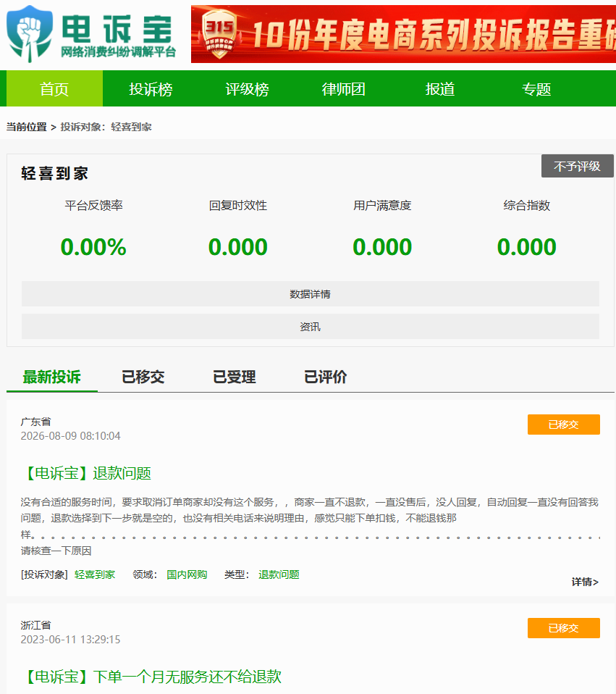616x694 pixels.
Task: Expand 资讯 bar
Action: pyautogui.click(x=311, y=327)
